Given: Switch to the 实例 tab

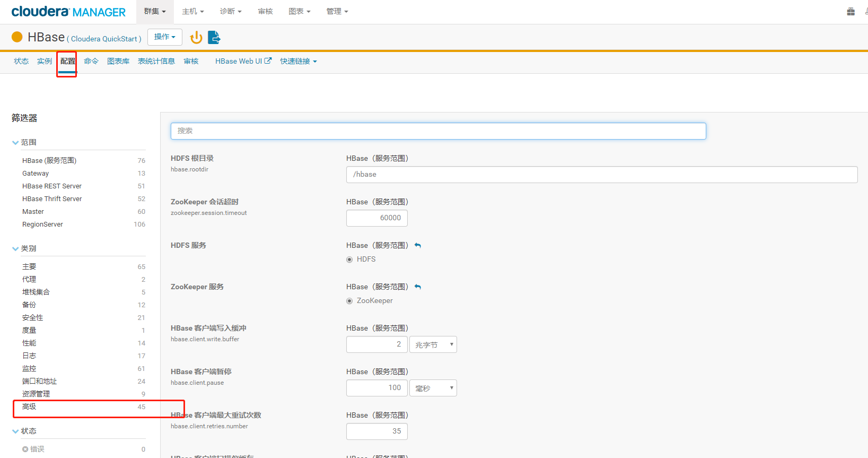Looking at the screenshot, I should click(x=45, y=62).
